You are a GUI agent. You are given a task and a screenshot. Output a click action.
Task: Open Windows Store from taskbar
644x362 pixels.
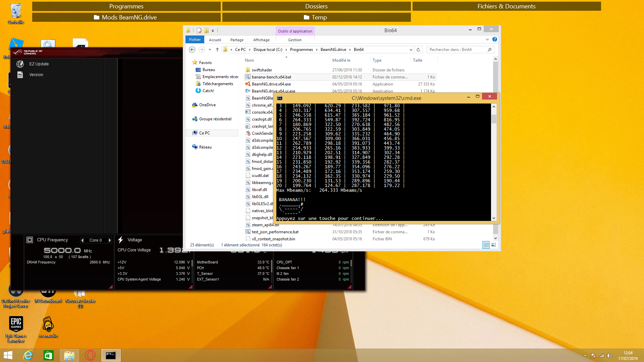pos(48,355)
